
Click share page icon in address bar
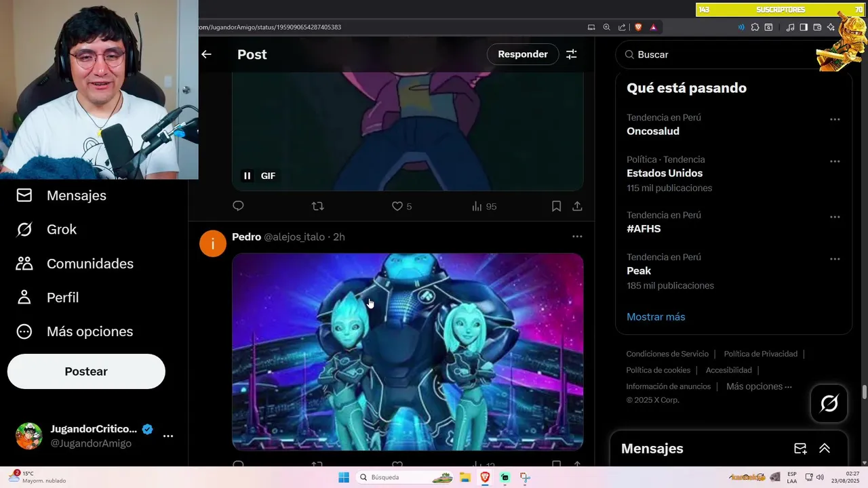pyautogui.click(x=622, y=27)
